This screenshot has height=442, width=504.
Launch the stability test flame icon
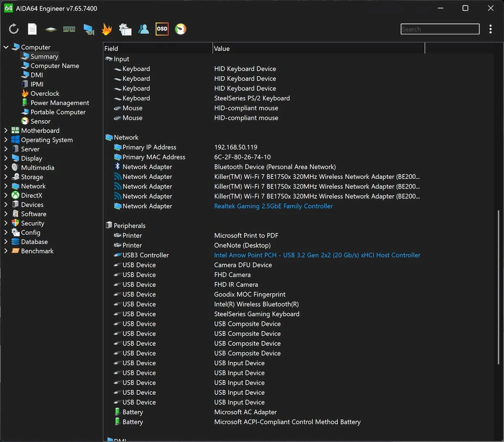[x=107, y=29]
